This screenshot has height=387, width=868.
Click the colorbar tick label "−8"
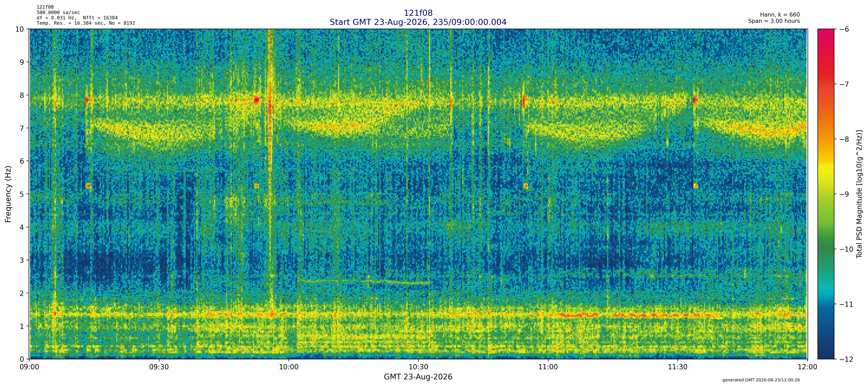coord(844,139)
